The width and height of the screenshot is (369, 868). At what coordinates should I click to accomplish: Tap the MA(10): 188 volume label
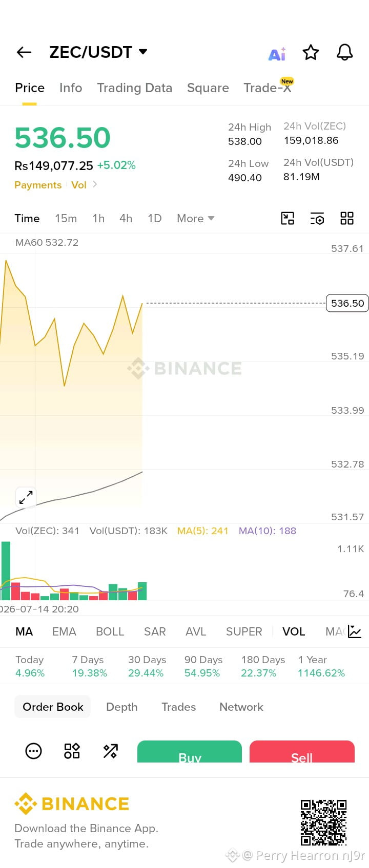pyautogui.click(x=268, y=531)
